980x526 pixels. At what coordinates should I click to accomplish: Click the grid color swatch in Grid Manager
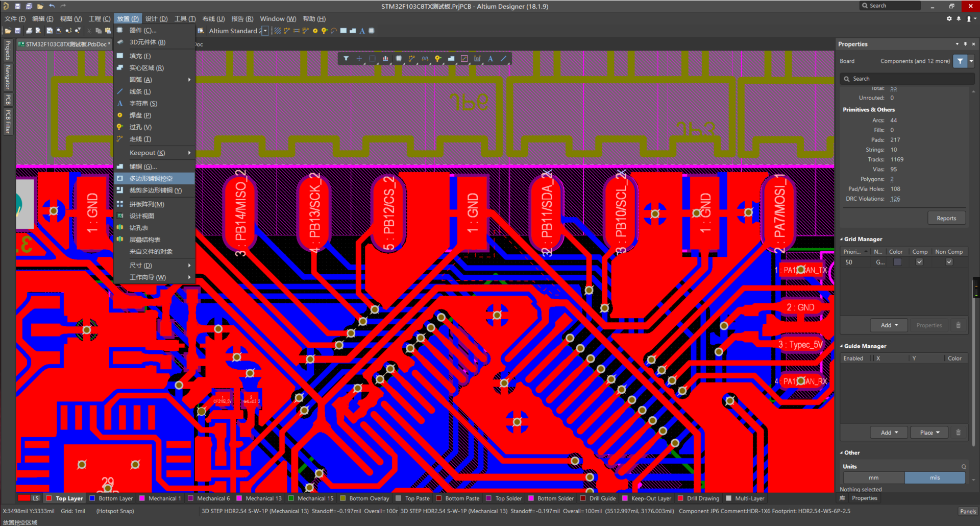tap(897, 262)
